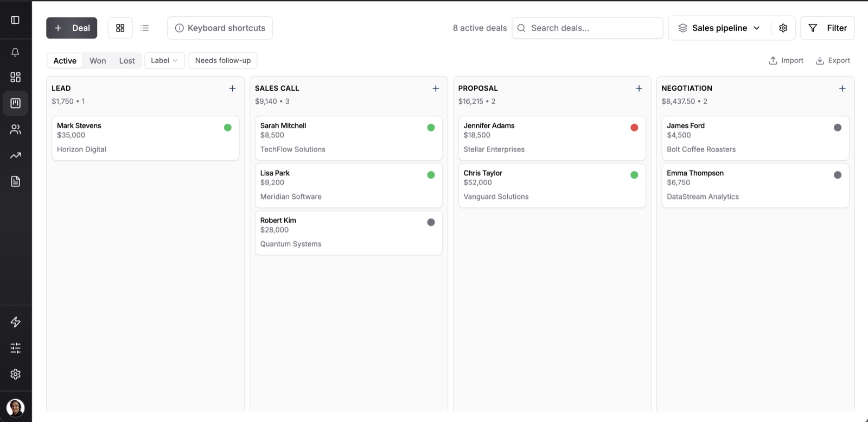Click the new Deal button

pos(72,28)
